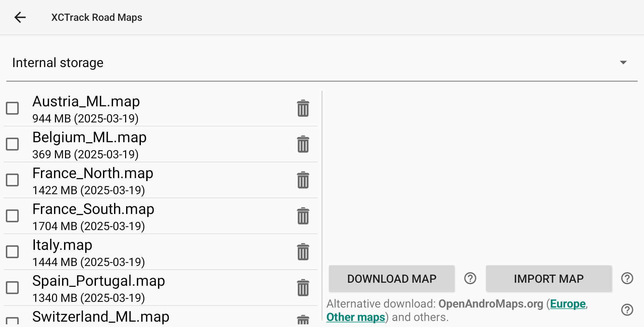Select the Italy.map file name

pyautogui.click(x=62, y=245)
